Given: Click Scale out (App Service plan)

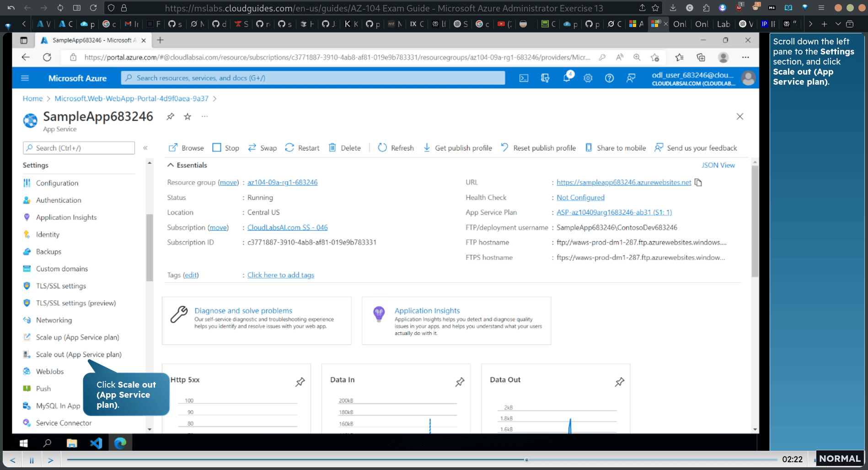Looking at the screenshot, I should click(x=79, y=355).
